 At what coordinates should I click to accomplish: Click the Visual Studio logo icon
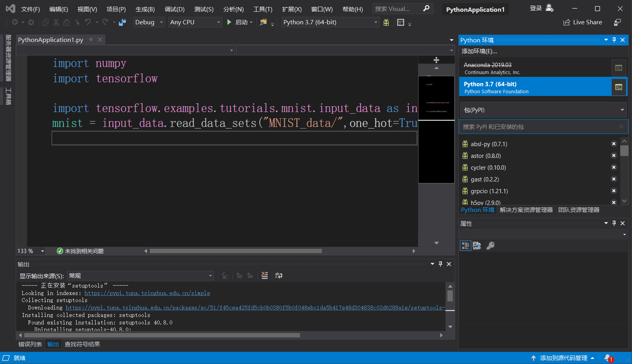point(11,8)
